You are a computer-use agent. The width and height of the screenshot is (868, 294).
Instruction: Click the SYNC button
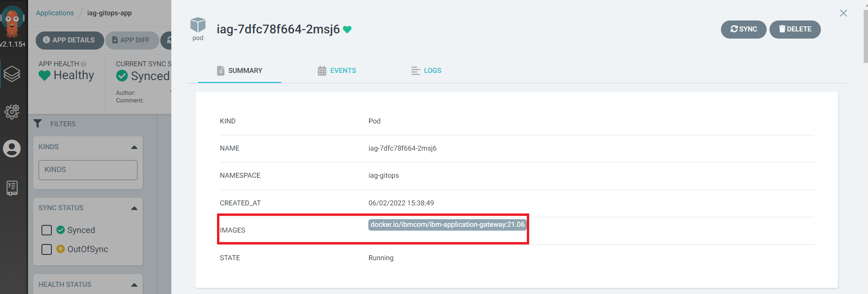coord(743,30)
